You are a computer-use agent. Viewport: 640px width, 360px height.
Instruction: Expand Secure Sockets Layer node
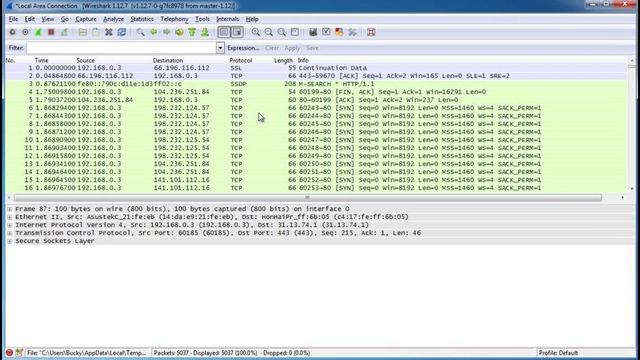coord(9,241)
